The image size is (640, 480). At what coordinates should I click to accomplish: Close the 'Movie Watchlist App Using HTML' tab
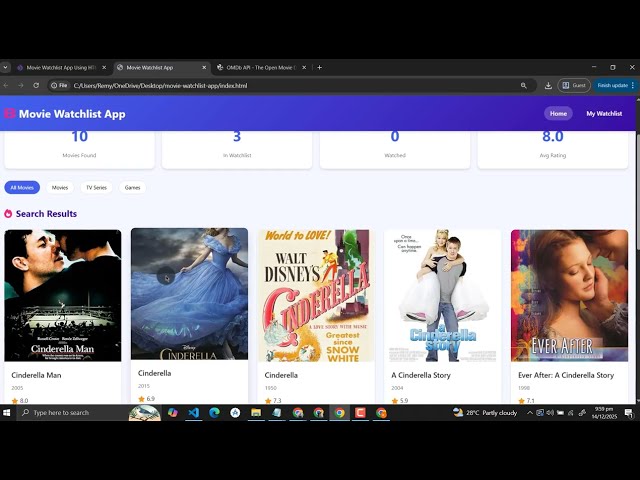click(x=104, y=68)
